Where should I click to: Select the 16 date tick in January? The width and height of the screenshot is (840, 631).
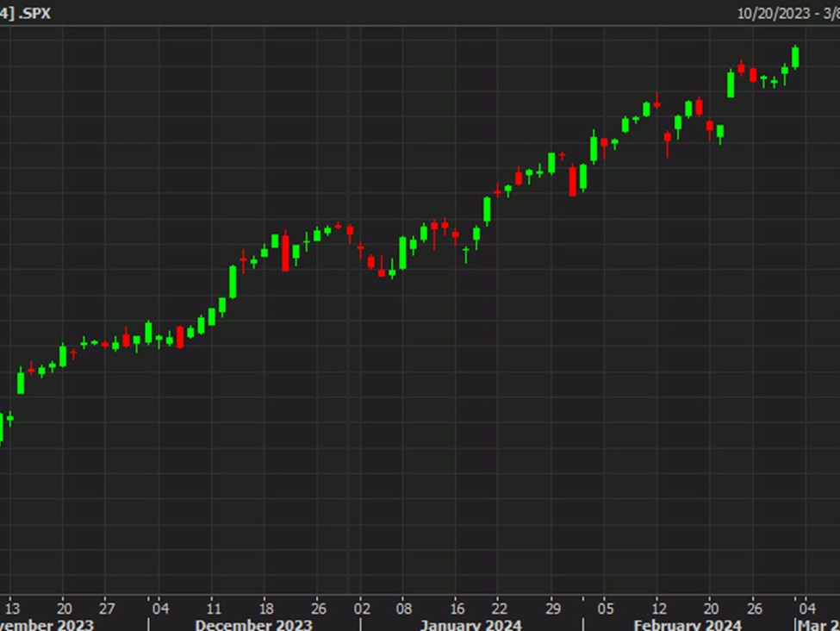pyautogui.click(x=459, y=605)
